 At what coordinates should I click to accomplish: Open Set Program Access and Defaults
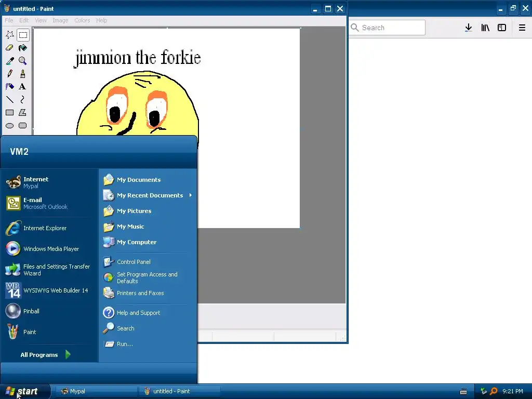click(148, 277)
